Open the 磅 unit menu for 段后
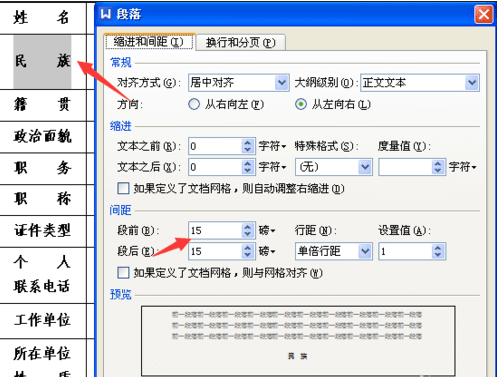497x377 pixels. (x=267, y=251)
